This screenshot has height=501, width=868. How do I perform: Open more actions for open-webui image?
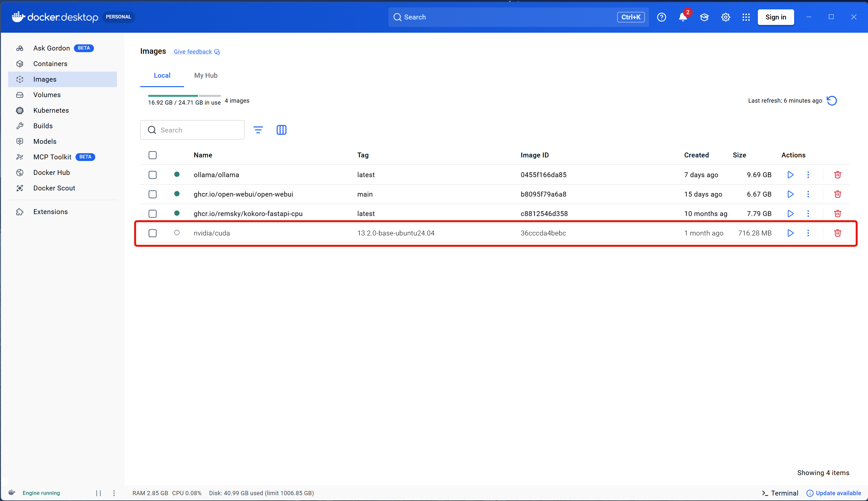coord(808,194)
